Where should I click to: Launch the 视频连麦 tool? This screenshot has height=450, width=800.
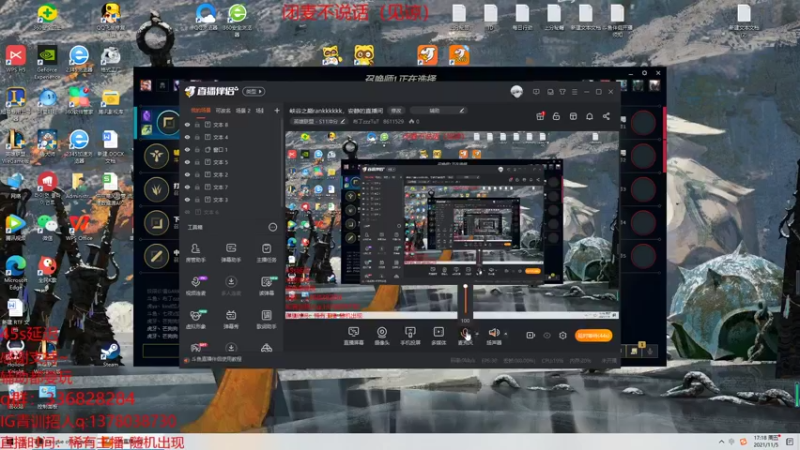(x=195, y=286)
